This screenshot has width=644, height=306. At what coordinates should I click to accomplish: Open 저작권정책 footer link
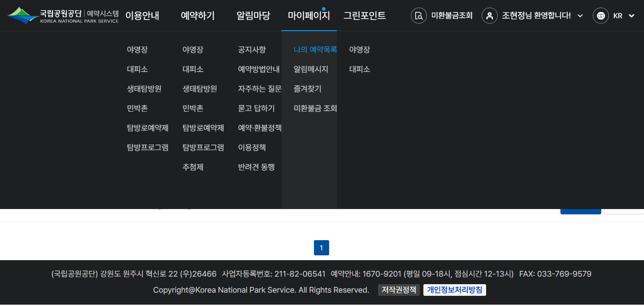coord(399,290)
